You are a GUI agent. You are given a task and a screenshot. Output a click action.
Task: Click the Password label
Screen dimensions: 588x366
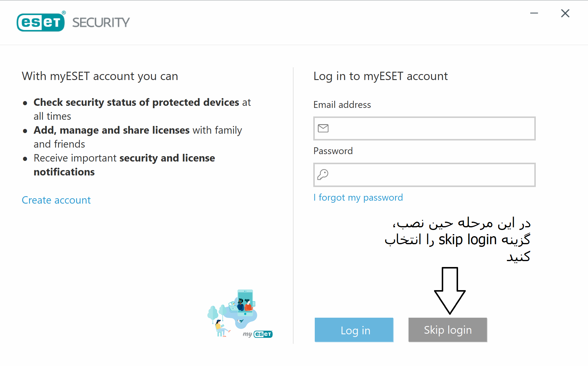coord(333,151)
